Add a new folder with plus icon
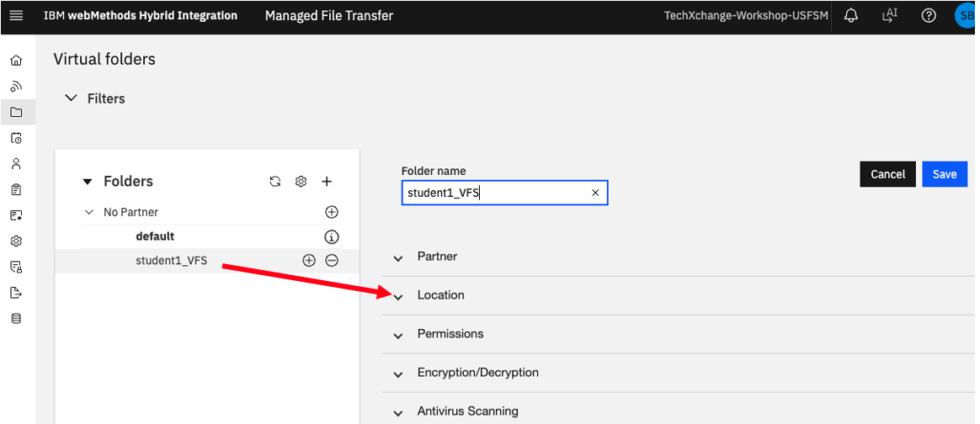980x424 pixels. click(327, 181)
